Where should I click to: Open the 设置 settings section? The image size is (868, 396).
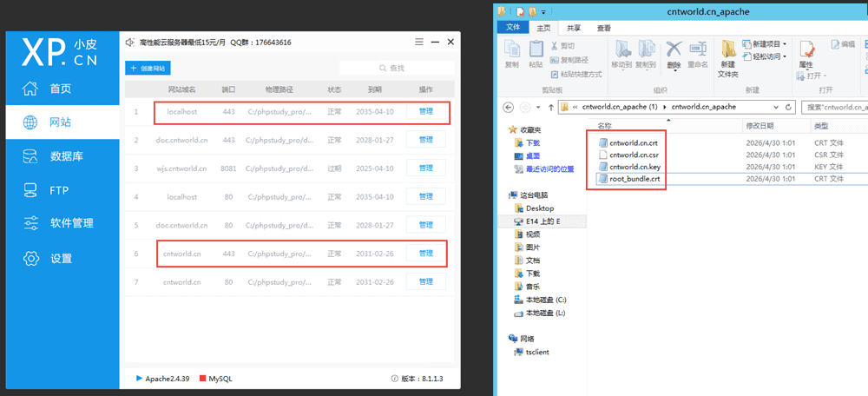[60, 258]
